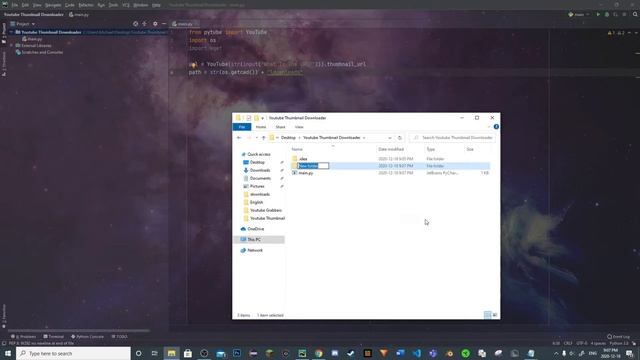The height and width of the screenshot is (360, 640).
Task: Sort by the Name column header
Action: [x=297, y=149]
